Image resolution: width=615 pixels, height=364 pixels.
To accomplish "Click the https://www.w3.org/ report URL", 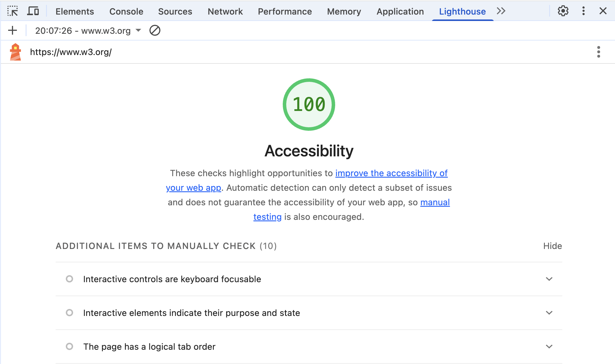I will 71,52.
